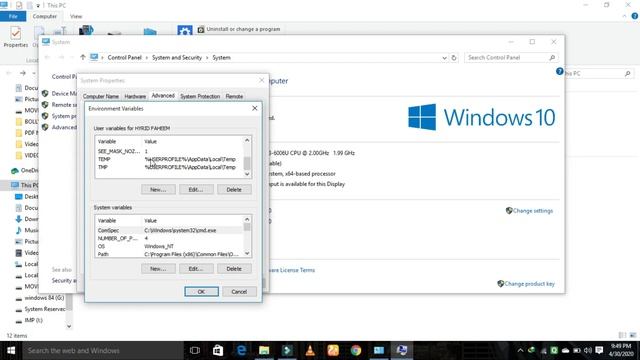Open Action Center notifications

tap(599, 351)
